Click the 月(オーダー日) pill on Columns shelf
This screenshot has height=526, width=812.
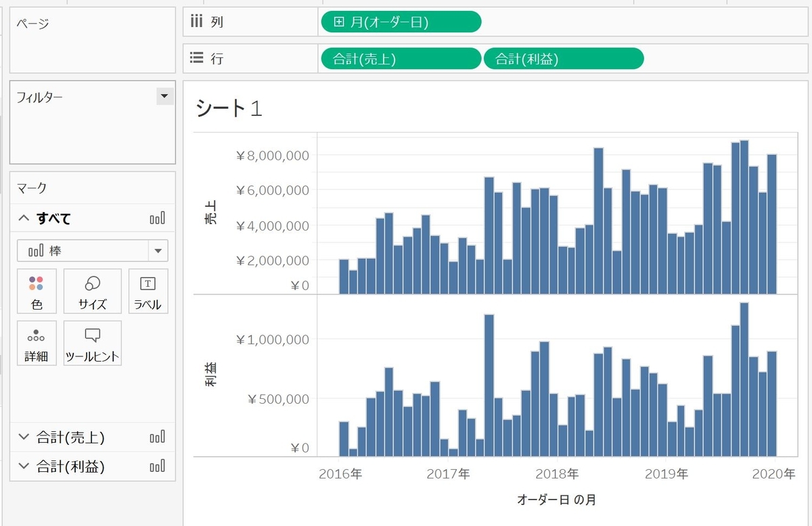(401, 22)
